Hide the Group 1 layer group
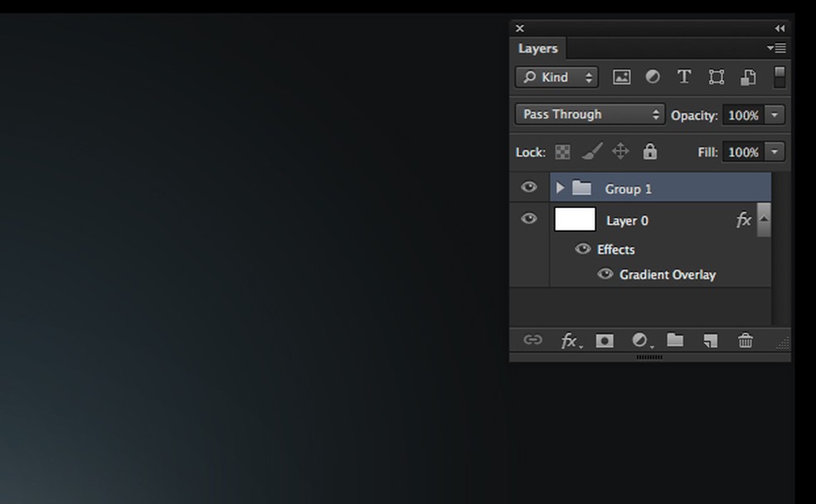Image resolution: width=816 pixels, height=504 pixels. [x=529, y=187]
